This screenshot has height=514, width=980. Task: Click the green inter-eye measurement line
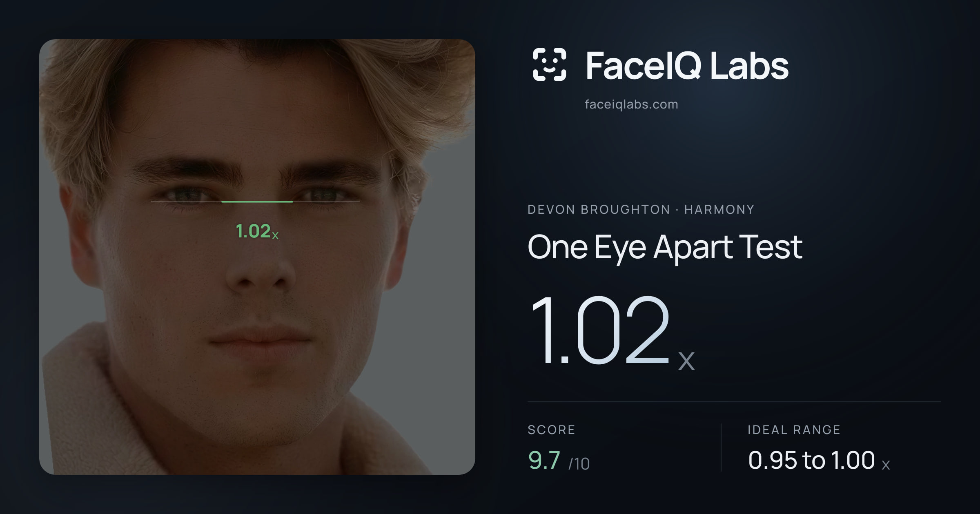click(x=257, y=202)
